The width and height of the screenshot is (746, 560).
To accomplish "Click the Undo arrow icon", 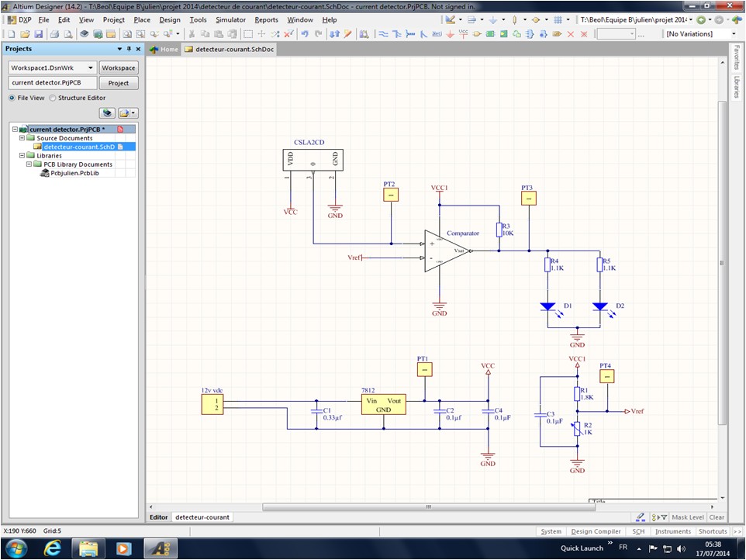I will click(304, 34).
